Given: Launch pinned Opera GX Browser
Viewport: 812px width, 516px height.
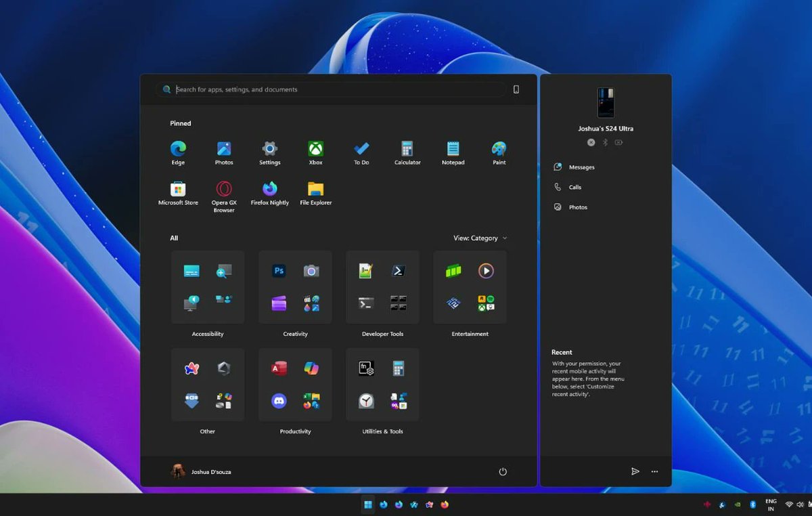Looking at the screenshot, I should tap(224, 197).
